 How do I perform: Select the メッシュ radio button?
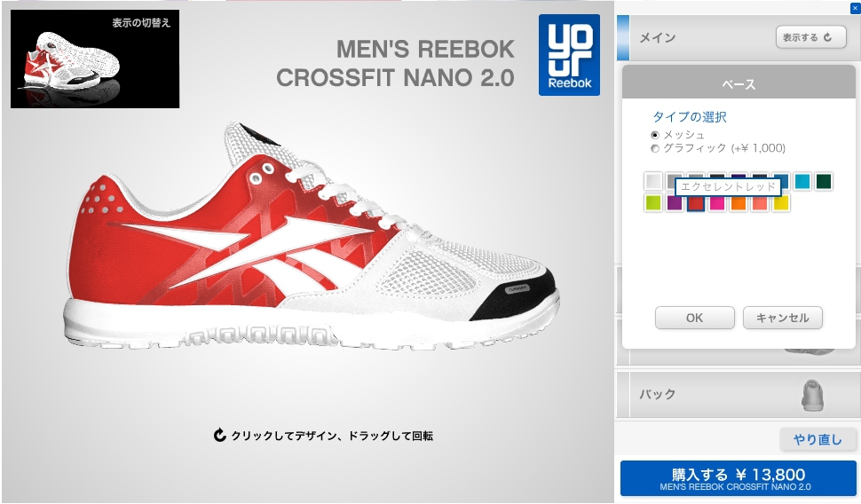654,135
